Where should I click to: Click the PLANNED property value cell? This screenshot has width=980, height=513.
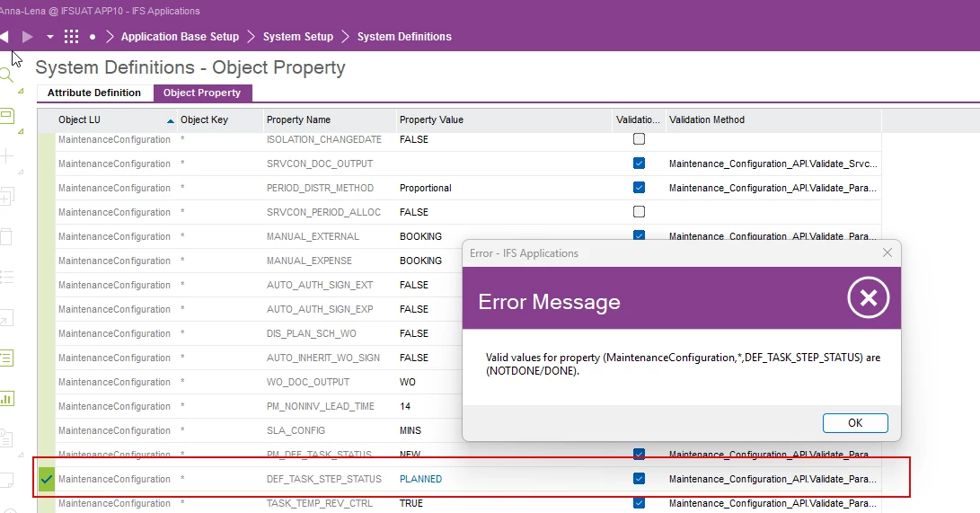(x=421, y=480)
